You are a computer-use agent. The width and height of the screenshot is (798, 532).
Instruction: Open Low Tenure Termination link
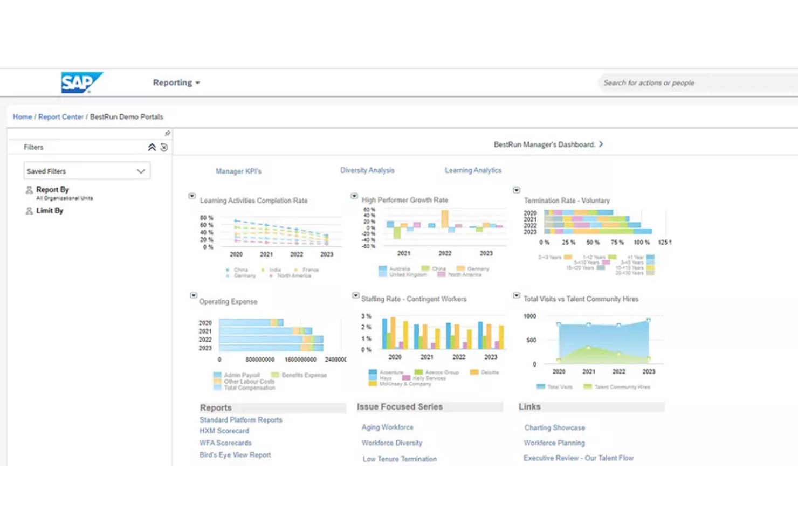coord(400,459)
